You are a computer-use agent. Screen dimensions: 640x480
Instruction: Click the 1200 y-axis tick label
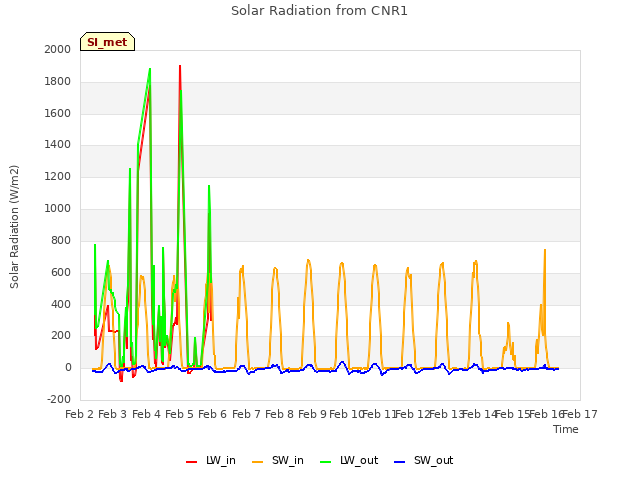click(58, 177)
